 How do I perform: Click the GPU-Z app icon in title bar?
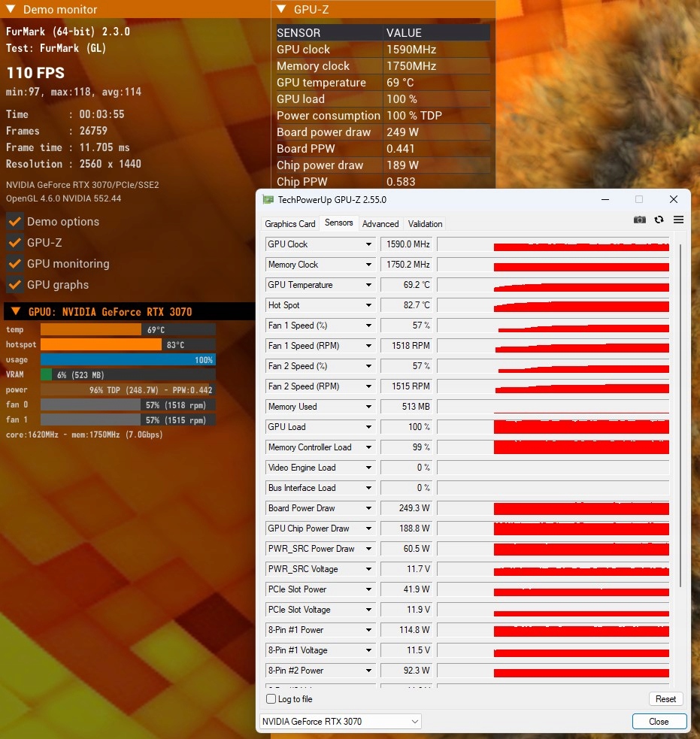(x=268, y=200)
